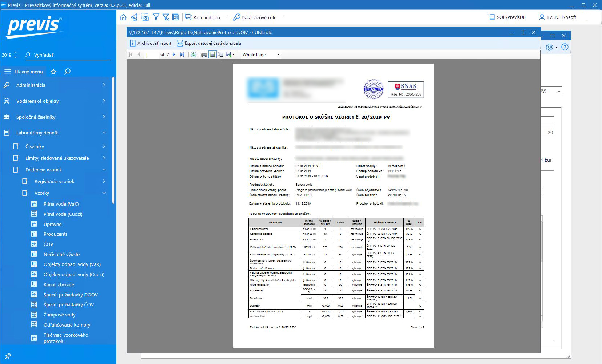Jump to last report page
This screenshot has width=602, height=364.
click(x=182, y=54)
